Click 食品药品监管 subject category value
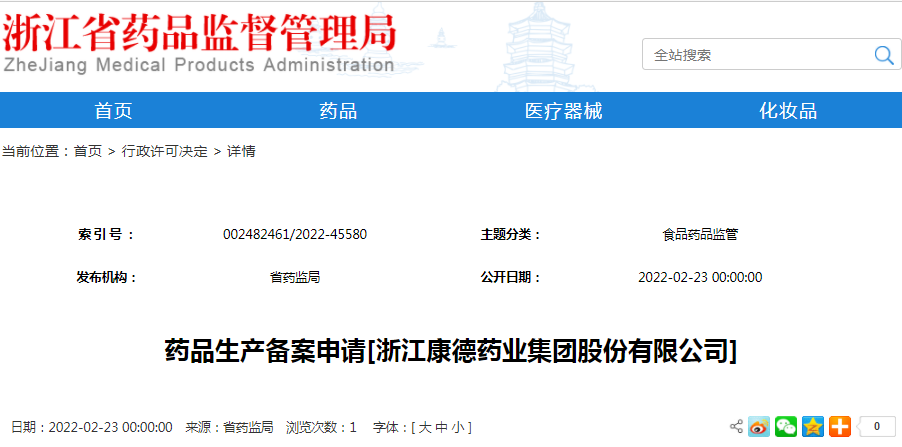 (700, 234)
